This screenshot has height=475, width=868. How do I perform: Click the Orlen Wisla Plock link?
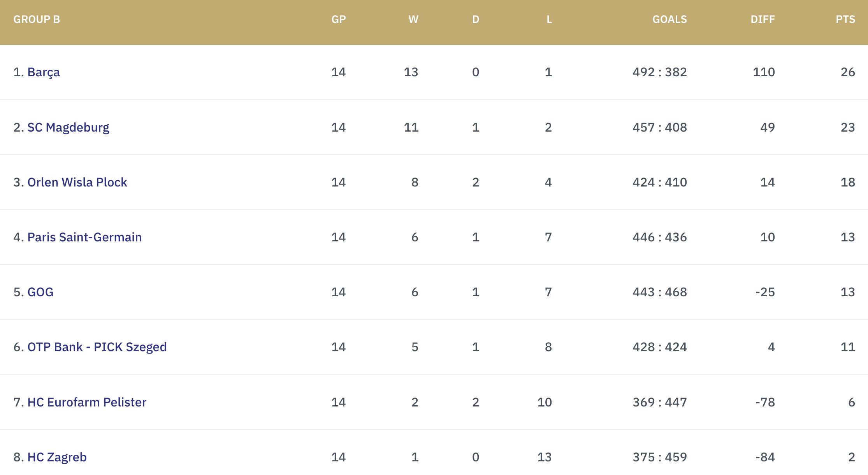(x=77, y=182)
